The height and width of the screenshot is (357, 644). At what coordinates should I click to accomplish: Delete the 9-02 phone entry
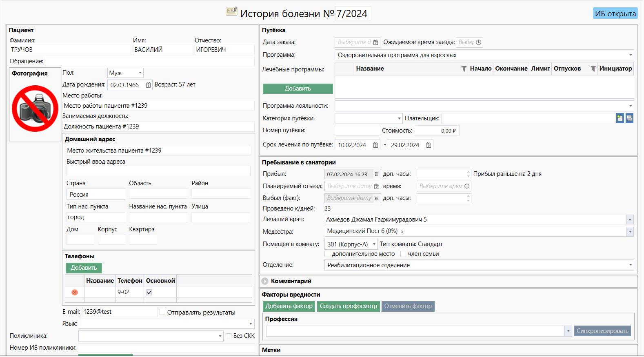tap(75, 293)
